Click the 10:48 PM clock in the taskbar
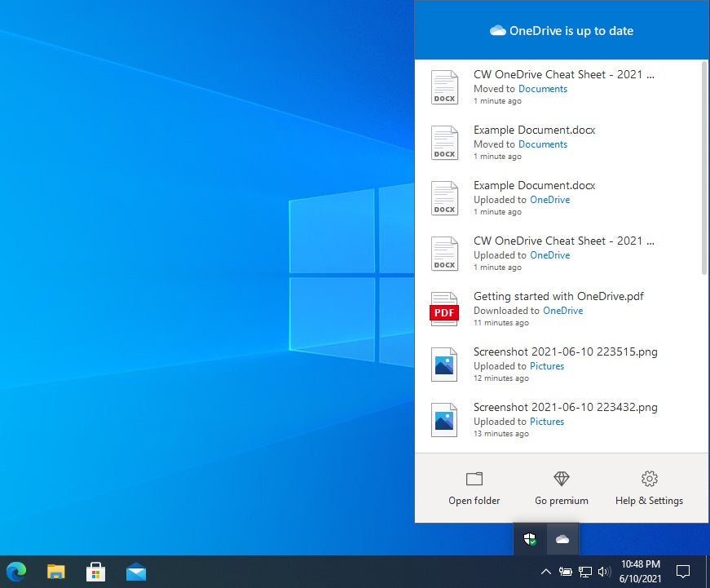Image resolution: width=710 pixels, height=588 pixels. pos(640,564)
